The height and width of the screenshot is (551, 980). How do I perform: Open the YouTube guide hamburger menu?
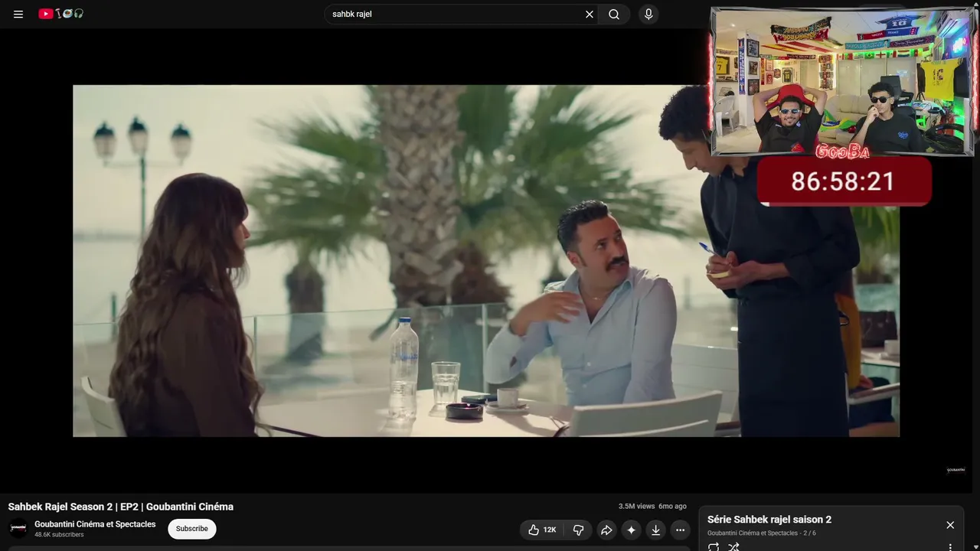(18, 14)
